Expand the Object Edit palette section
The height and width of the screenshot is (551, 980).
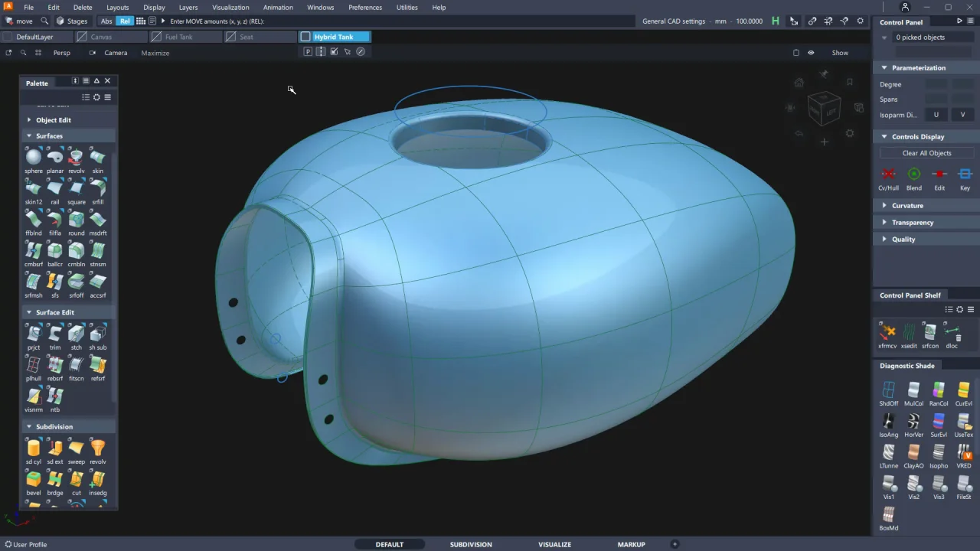(53, 120)
